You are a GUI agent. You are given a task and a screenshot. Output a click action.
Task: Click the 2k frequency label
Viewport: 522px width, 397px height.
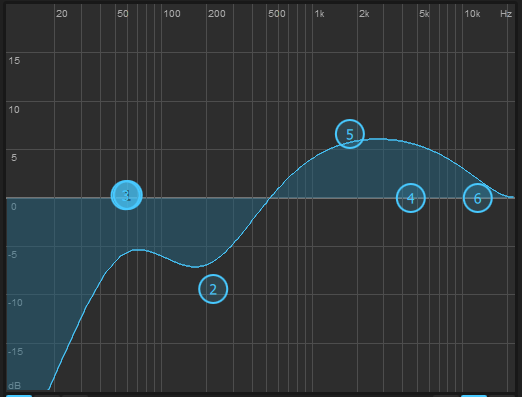364,14
